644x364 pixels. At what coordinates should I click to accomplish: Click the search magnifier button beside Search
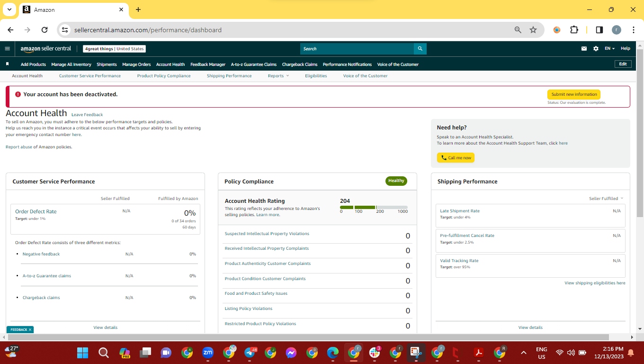[420, 49]
